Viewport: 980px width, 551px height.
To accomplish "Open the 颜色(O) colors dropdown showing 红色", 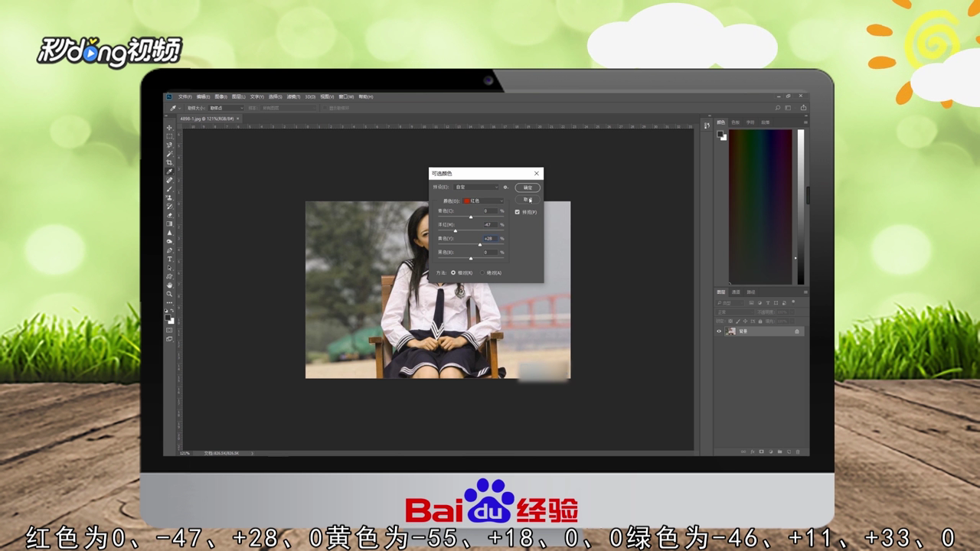I will click(483, 201).
